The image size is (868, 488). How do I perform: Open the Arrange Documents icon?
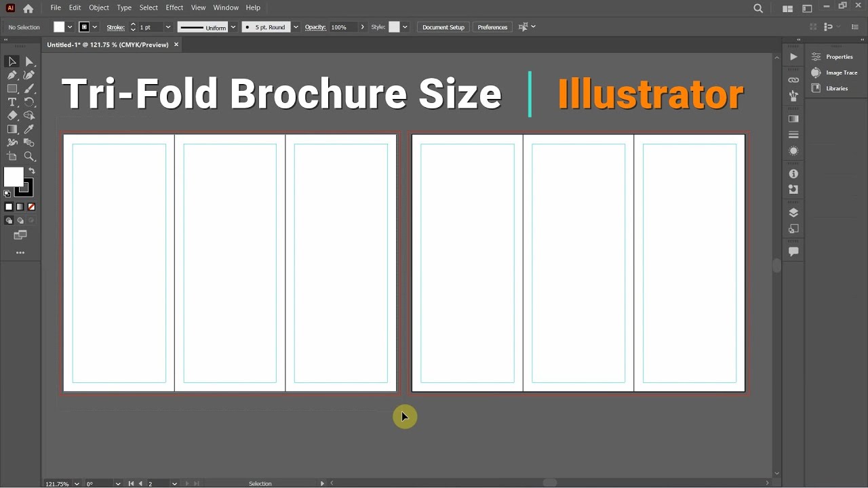[x=787, y=9]
